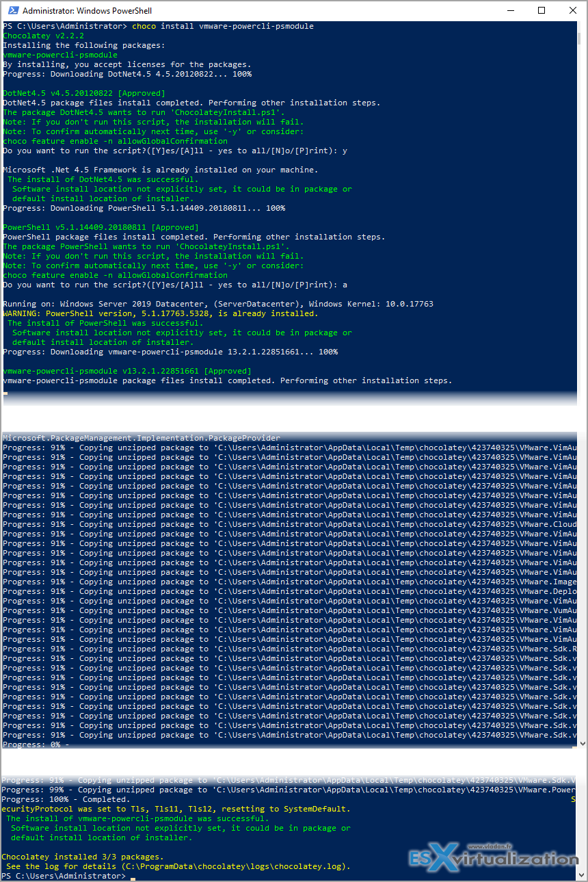Click "PowerShell package files install completed" line
The image size is (588, 882).
click(194, 237)
